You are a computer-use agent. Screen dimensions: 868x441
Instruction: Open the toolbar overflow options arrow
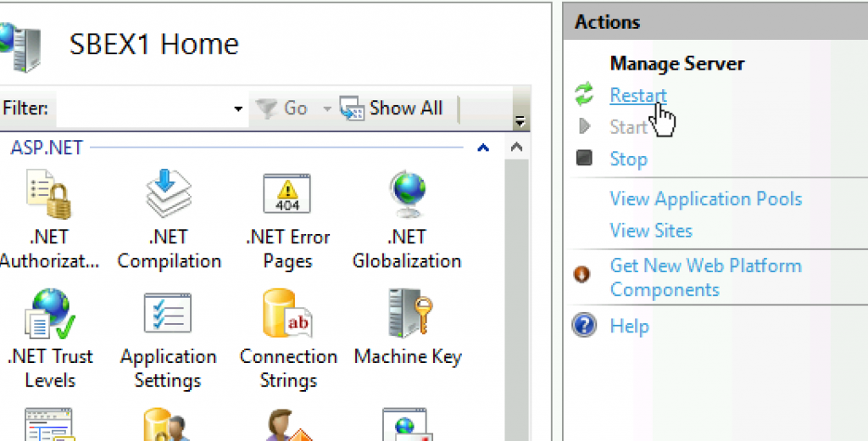[520, 121]
